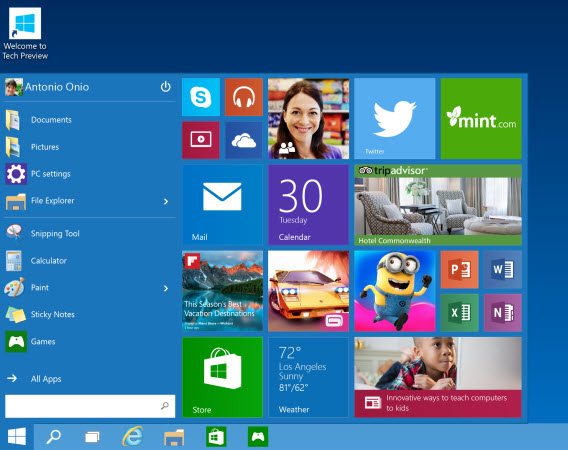Open the tripadvisor Hotel Commonwealth tile
The height and width of the screenshot is (450, 568).
438,205
